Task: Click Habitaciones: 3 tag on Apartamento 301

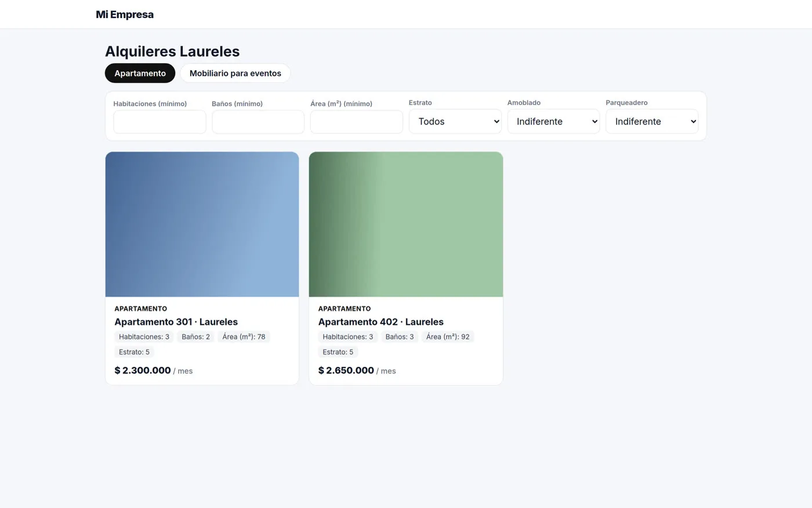Action: click(144, 337)
